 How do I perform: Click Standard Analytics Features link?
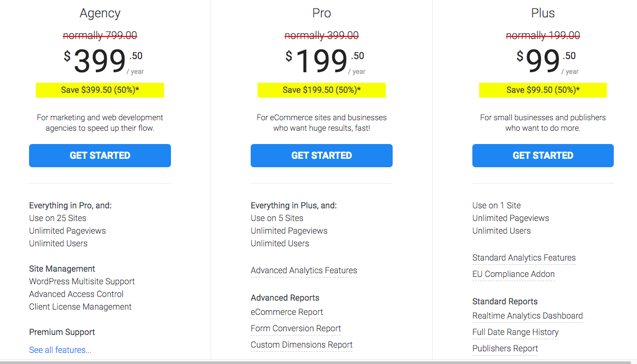coord(524,258)
